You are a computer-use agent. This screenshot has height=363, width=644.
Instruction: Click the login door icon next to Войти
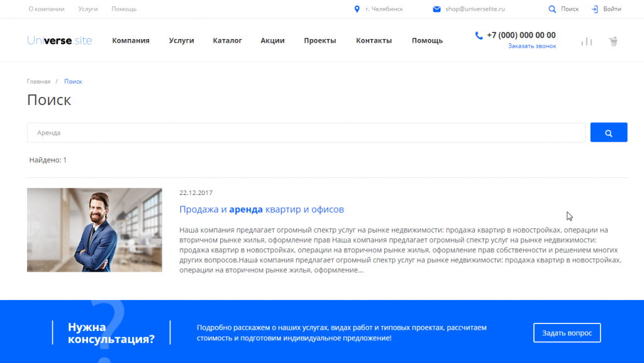click(x=594, y=9)
